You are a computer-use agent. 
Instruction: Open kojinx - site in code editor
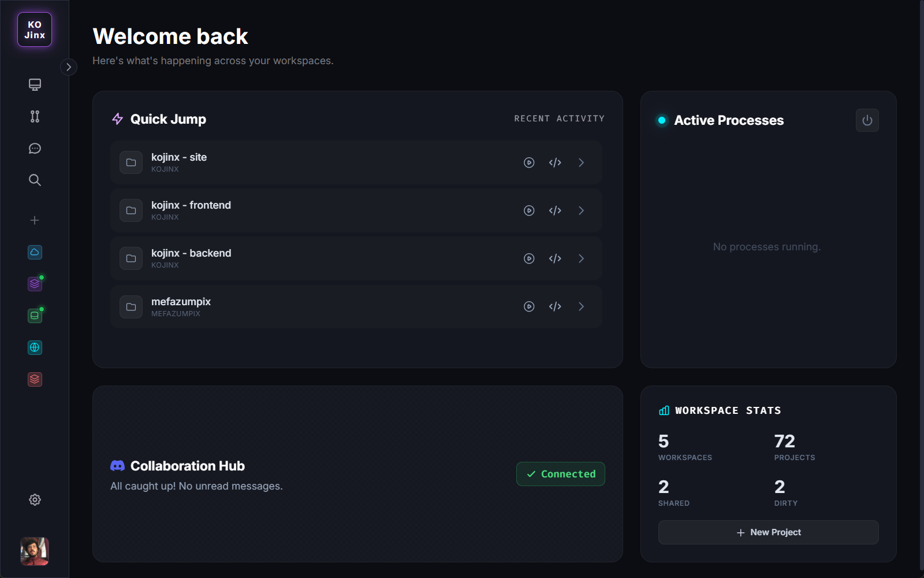555,162
